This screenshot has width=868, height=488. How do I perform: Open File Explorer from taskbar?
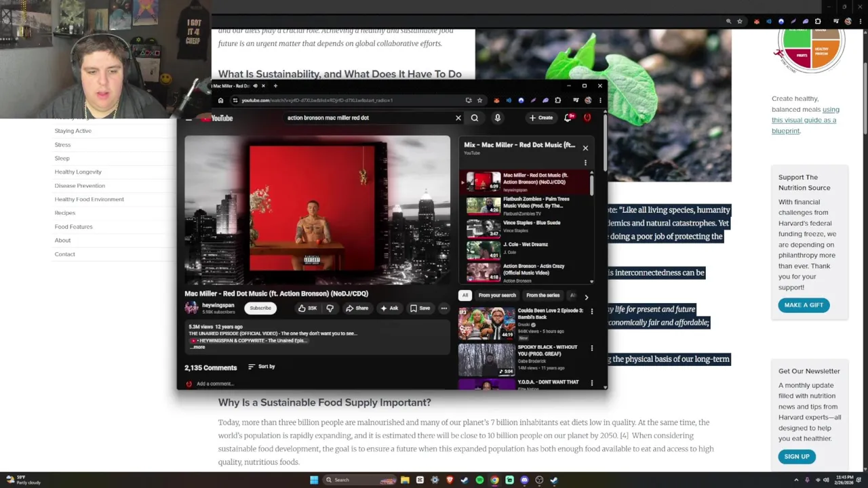pyautogui.click(x=405, y=480)
